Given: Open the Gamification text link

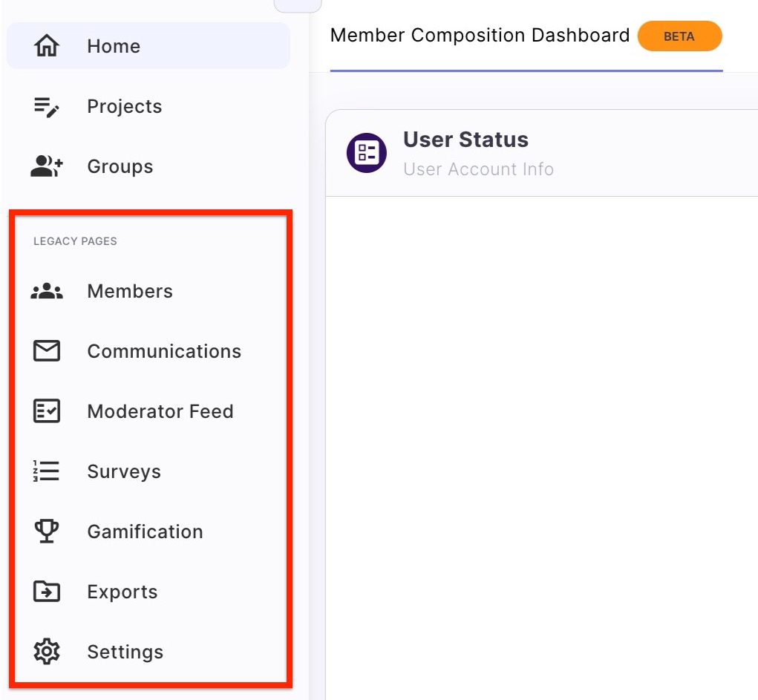Looking at the screenshot, I should coord(145,531).
